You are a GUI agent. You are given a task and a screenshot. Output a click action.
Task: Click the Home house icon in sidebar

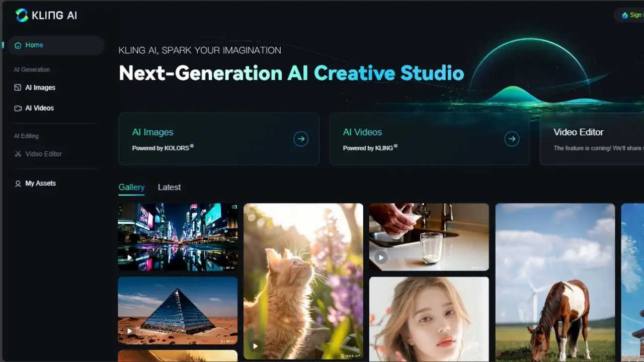click(18, 45)
